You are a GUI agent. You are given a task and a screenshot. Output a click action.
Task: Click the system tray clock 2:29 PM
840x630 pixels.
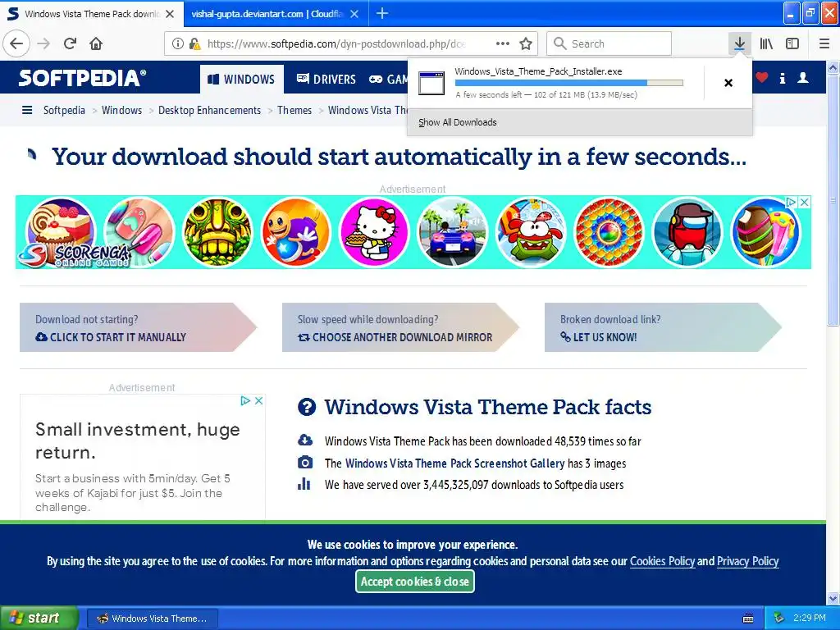click(810, 618)
